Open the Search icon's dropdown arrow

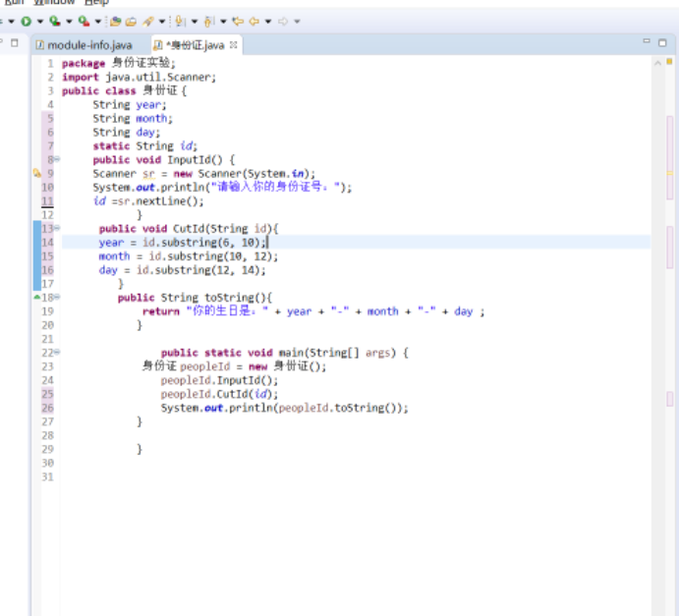pyautogui.click(x=162, y=21)
